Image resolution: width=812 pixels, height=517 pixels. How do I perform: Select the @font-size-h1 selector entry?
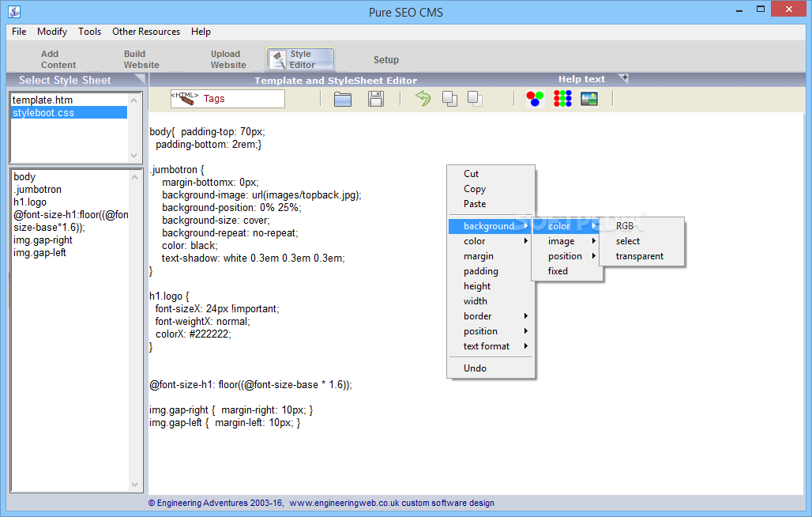tap(71, 221)
